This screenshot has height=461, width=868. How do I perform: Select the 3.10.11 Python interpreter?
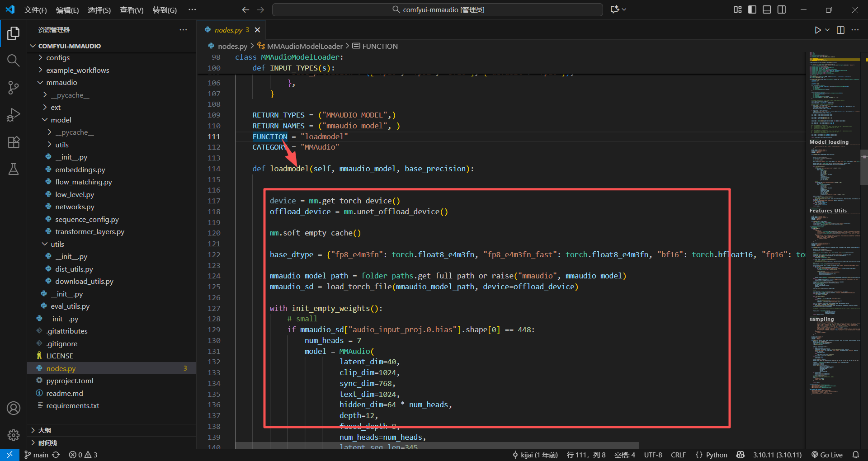(777, 455)
